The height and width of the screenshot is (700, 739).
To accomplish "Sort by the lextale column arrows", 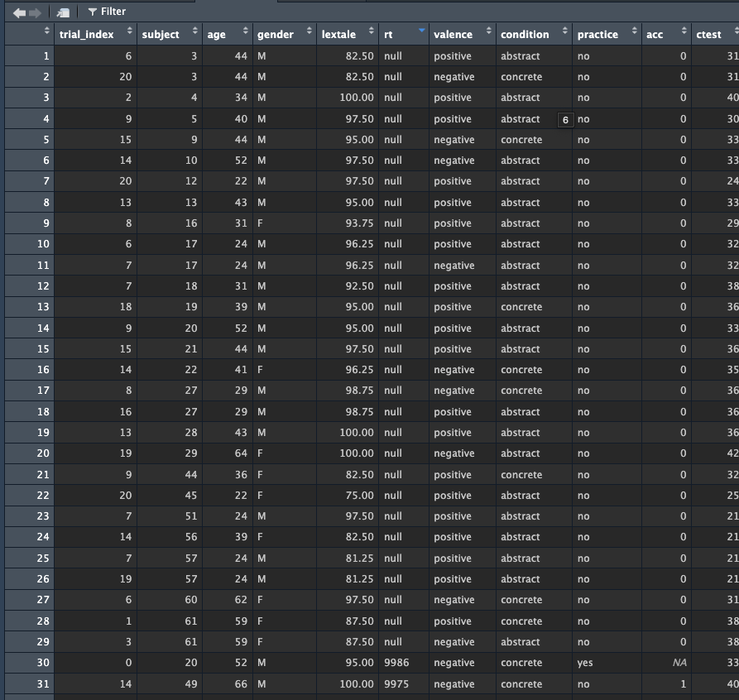I will point(372,31).
